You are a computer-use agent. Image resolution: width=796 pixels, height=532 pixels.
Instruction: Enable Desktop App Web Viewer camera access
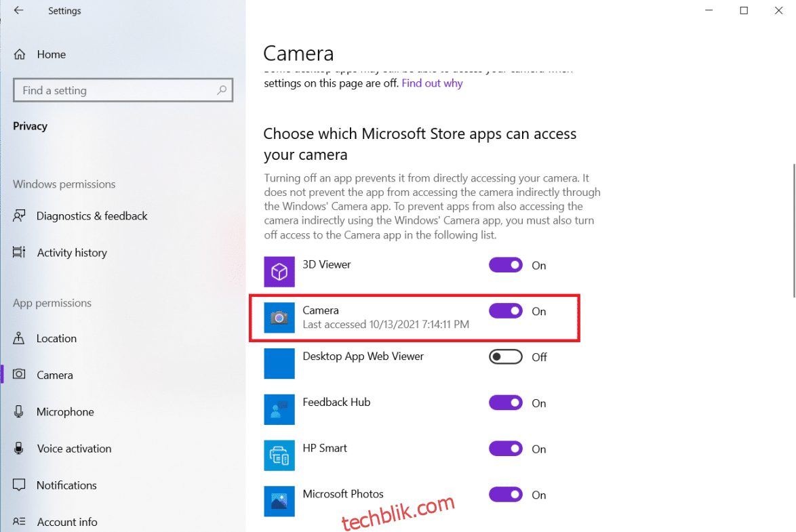click(x=506, y=357)
